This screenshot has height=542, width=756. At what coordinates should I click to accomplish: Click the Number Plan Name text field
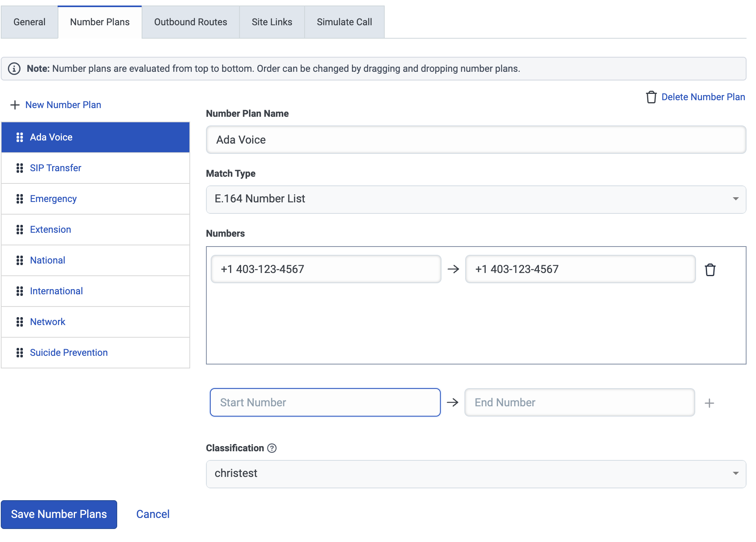coord(475,140)
